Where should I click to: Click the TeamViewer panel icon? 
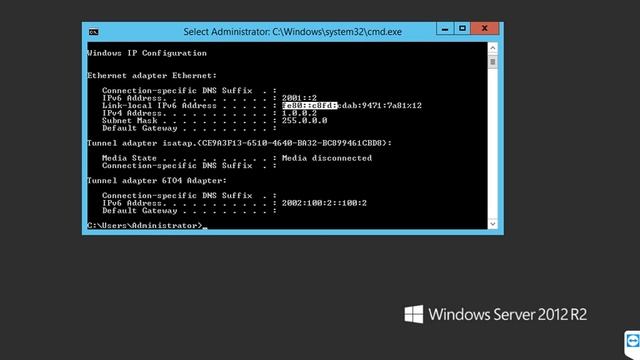(632, 342)
